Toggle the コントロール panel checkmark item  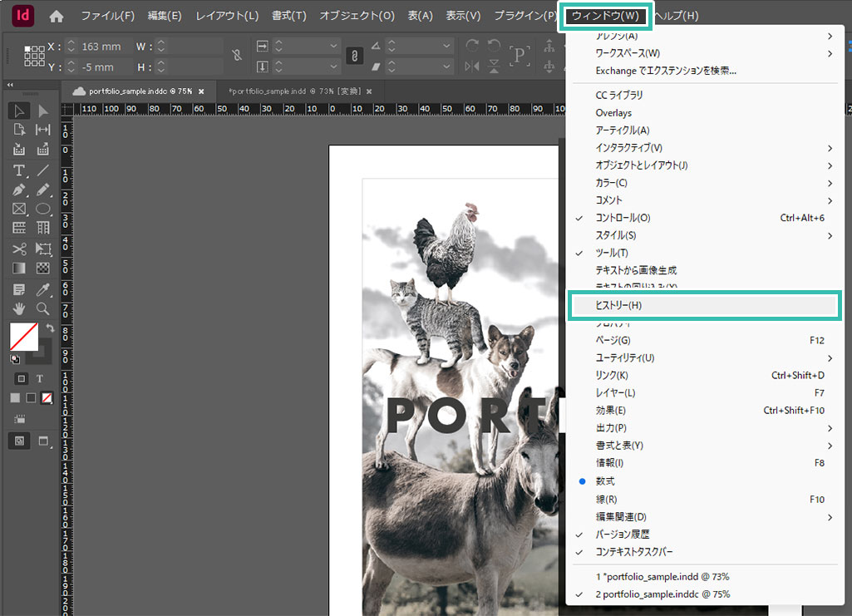coord(623,218)
